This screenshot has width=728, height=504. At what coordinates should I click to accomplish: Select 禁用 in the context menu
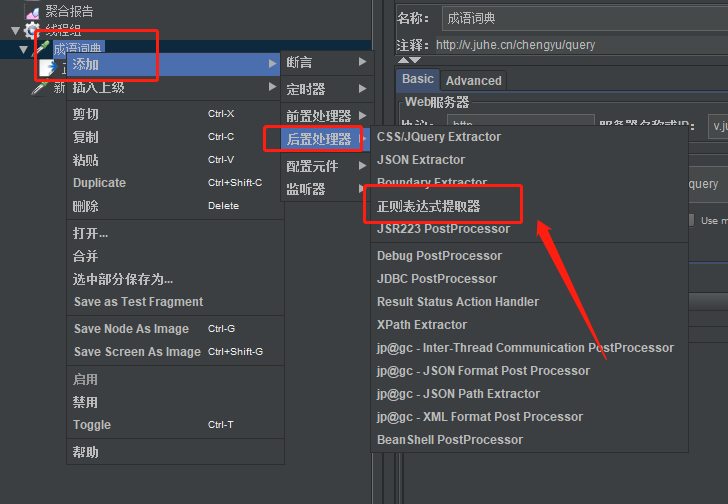176,402
